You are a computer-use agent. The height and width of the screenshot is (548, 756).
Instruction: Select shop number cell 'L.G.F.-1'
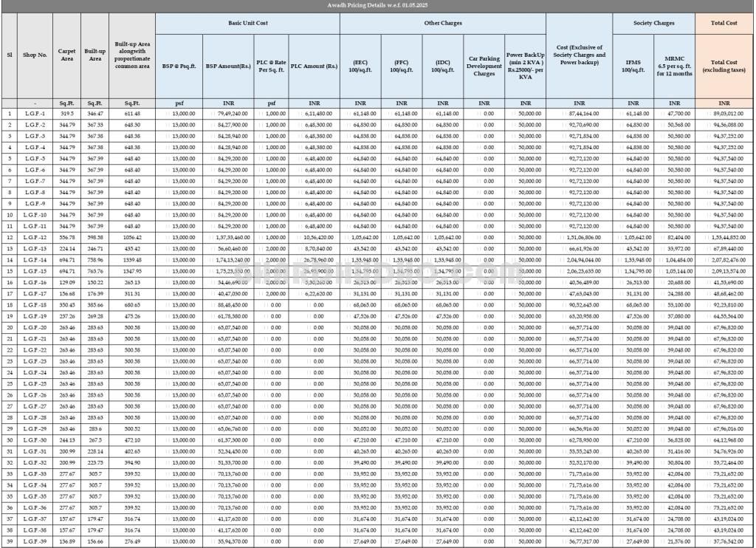(35, 114)
